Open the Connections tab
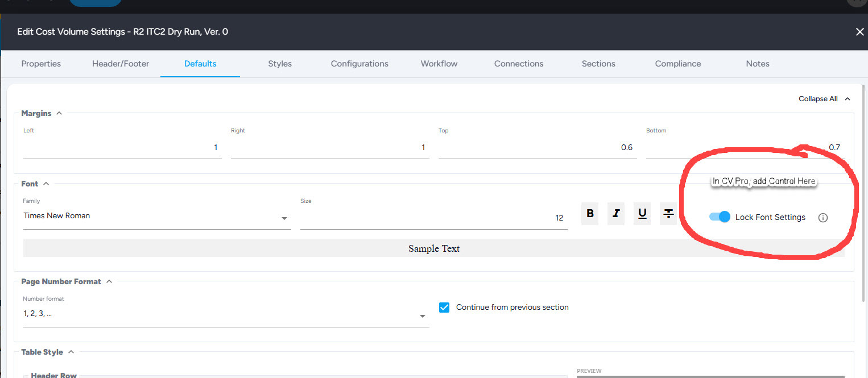The width and height of the screenshot is (868, 378). tap(519, 64)
